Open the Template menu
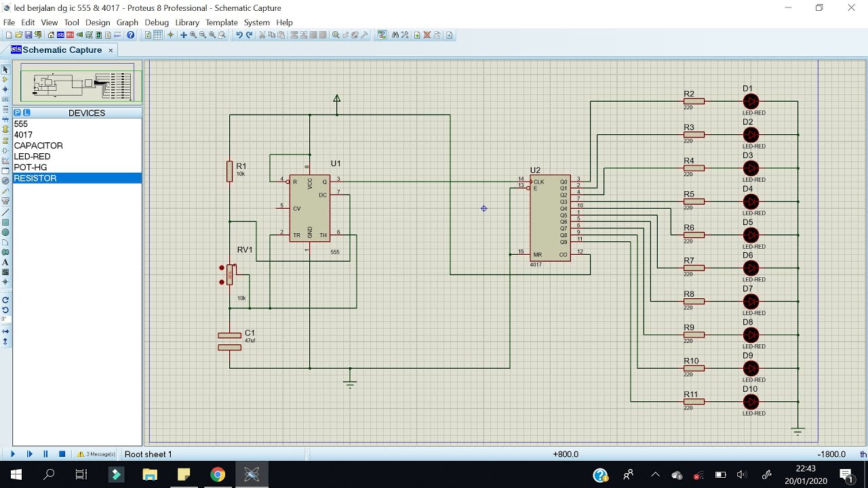This screenshot has height=488, width=868. click(x=222, y=22)
